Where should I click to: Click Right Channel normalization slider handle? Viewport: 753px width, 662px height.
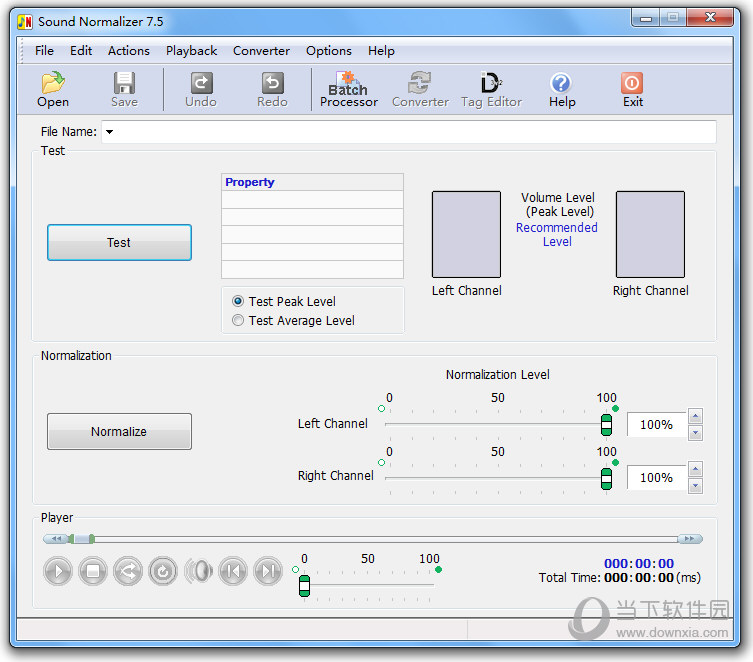click(607, 479)
